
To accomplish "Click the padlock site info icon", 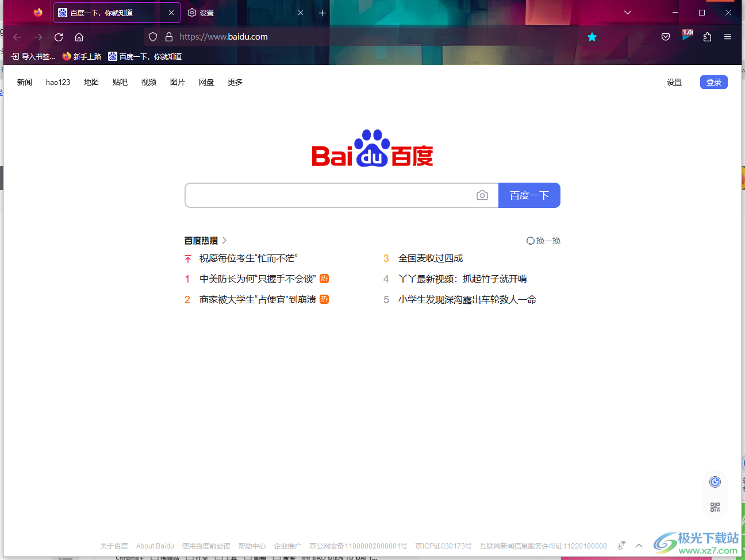I will click(169, 37).
